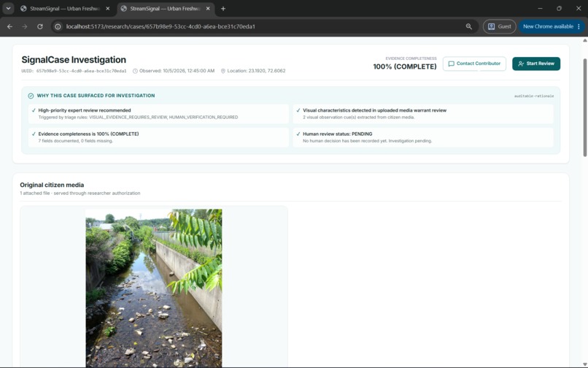Image resolution: width=588 pixels, height=368 pixels.
Task: Click the '100% (COMPLETE)' completeness value
Action: pyautogui.click(x=405, y=67)
